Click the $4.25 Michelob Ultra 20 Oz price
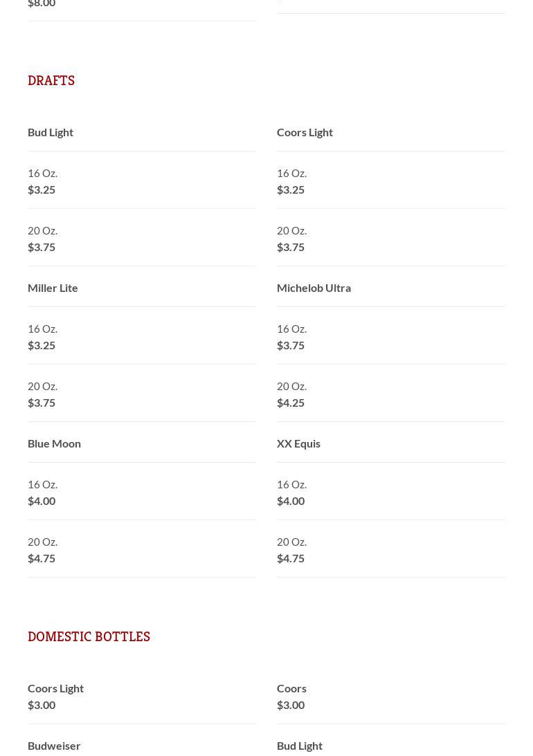This screenshot has height=756, width=533. [x=291, y=403]
